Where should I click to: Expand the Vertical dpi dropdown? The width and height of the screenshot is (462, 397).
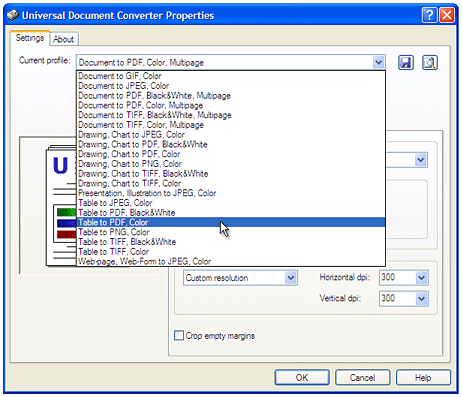[x=421, y=299]
